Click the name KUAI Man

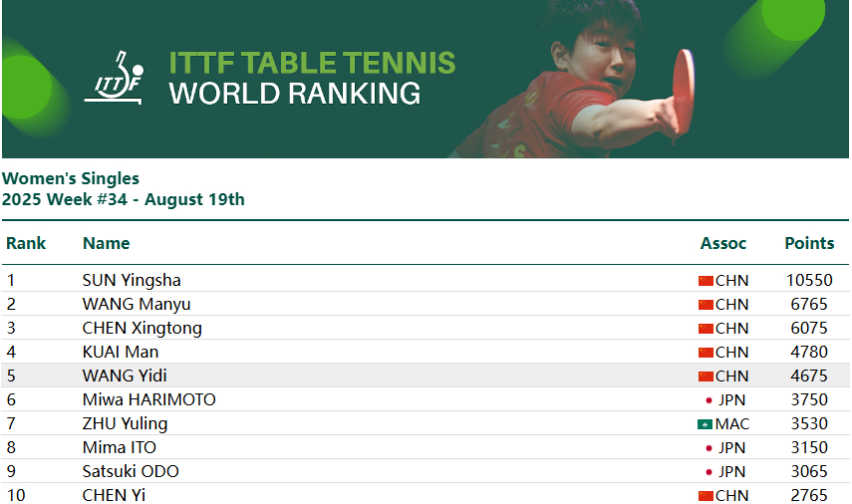coord(121,352)
